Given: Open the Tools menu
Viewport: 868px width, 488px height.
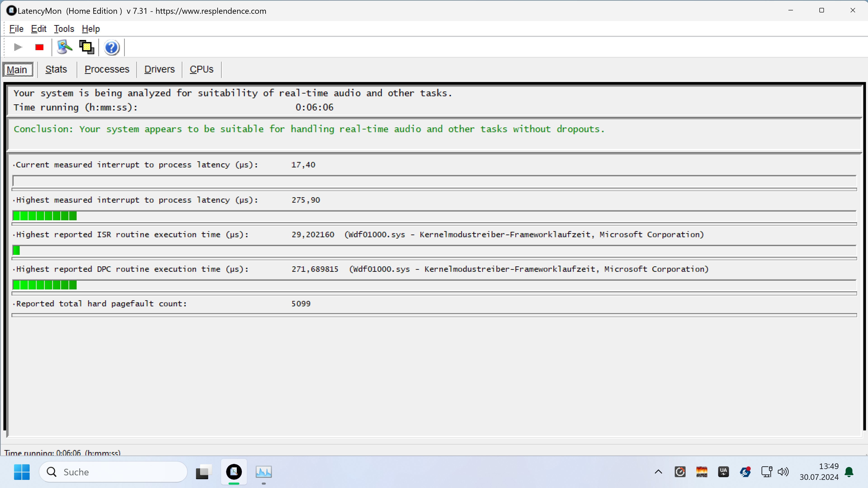Looking at the screenshot, I should point(64,29).
